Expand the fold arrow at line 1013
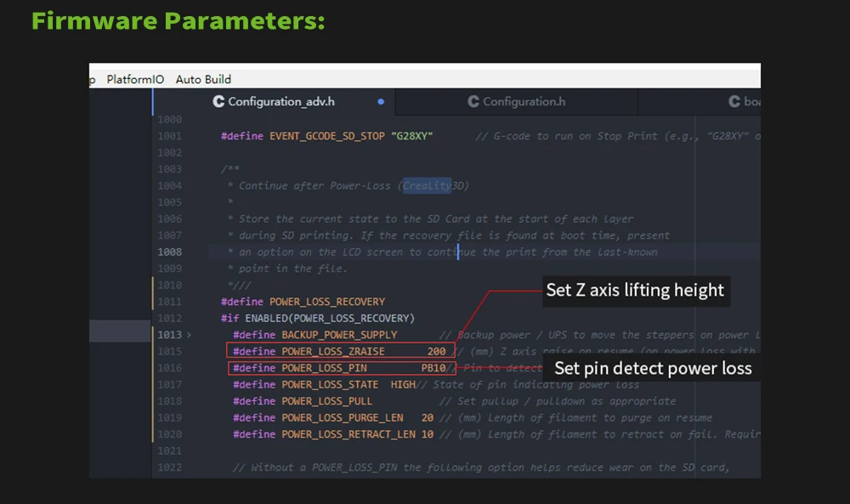Screen dimensions: 850x504 [x=189, y=335]
